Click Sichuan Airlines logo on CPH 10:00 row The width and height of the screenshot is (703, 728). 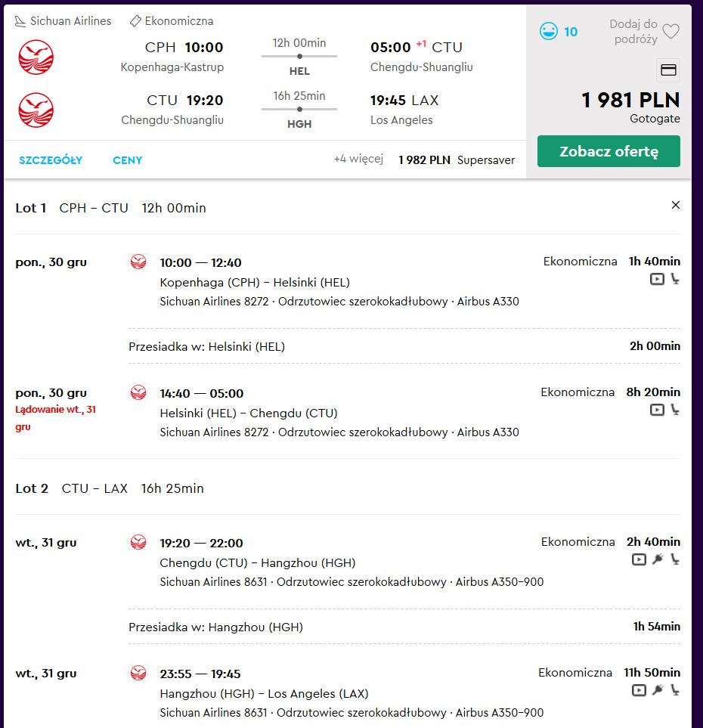(36, 57)
